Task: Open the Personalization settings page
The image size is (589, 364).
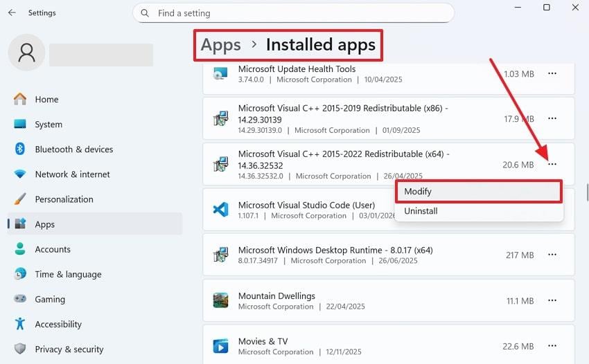Action: click(x=64, y=199)
